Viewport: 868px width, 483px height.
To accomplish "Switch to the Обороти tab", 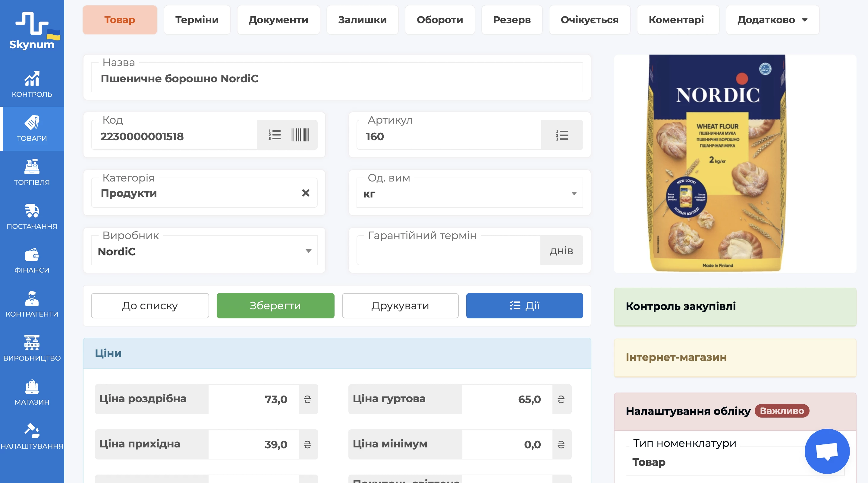I will [x=440, y=20].
